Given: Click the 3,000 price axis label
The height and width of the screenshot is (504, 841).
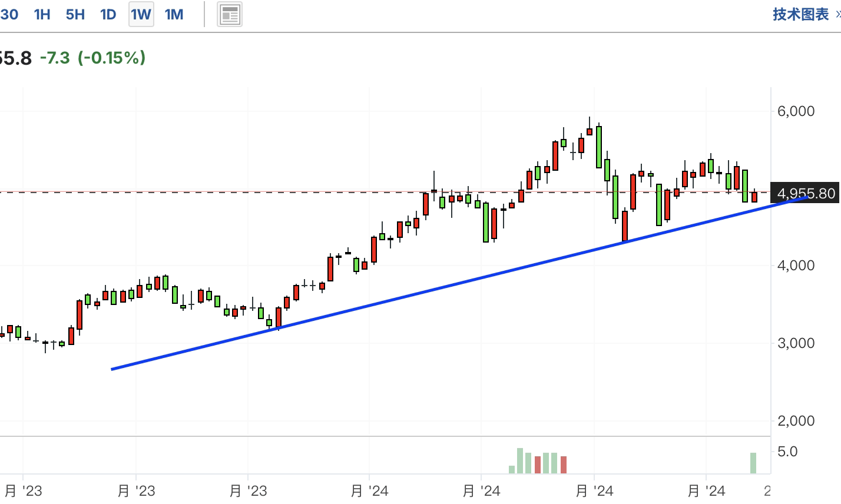Looking at the screenshot, I should click(x=796, y=343).
